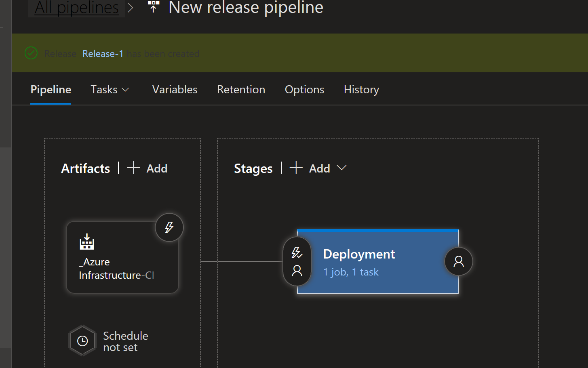Click the plus icon next to Artifacts

[x=133, y=168]
